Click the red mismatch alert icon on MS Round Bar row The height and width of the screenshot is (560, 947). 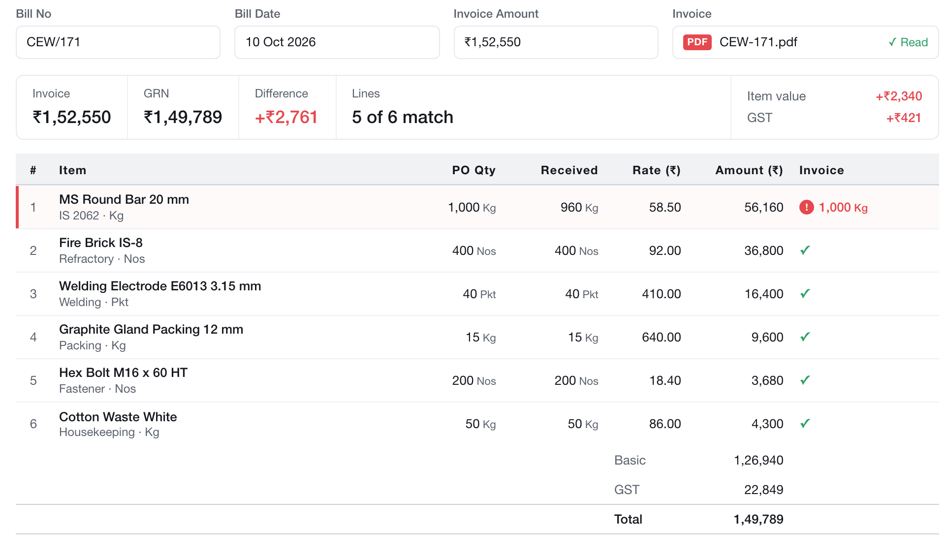[x=806, y=207]
